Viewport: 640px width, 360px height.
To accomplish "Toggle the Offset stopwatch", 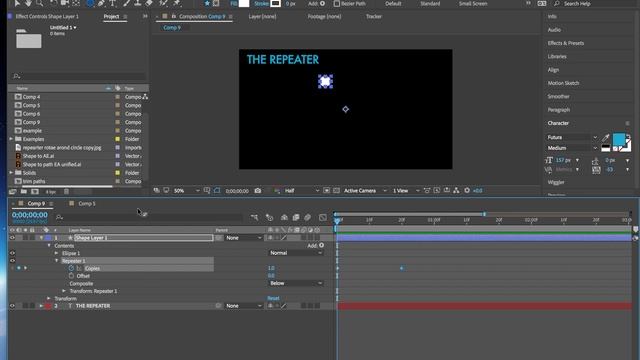I will [71, 276].
